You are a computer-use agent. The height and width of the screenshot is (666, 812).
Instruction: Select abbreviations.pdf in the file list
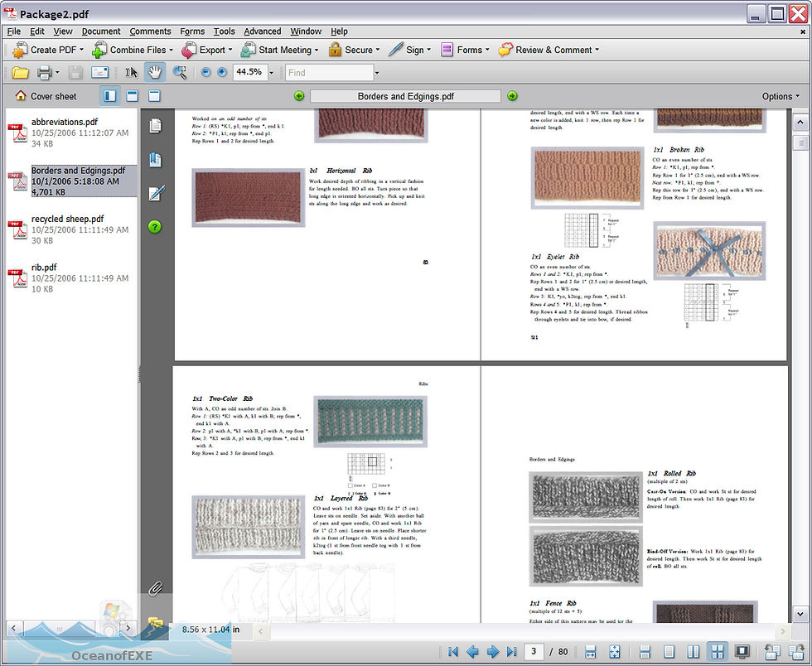[x=71, y=133]
